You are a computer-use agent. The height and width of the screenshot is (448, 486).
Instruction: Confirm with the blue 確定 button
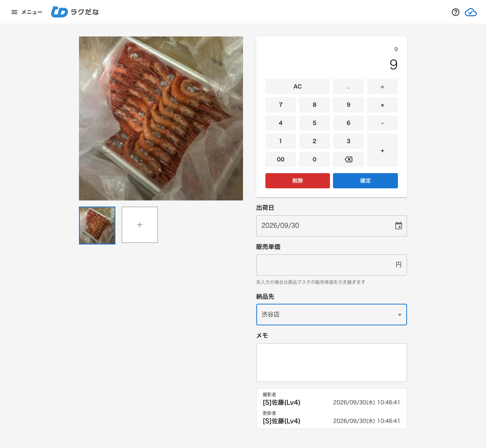coord(365,181)
